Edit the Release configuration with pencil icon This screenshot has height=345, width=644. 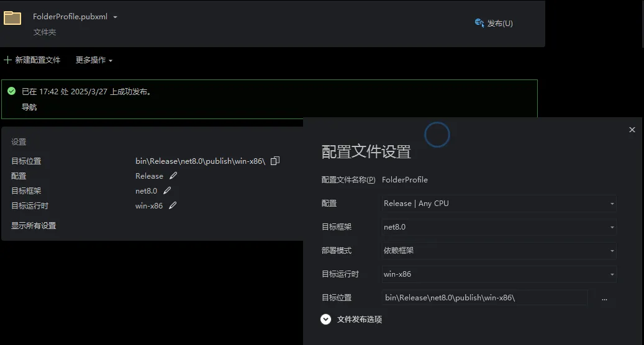point(173,176)
